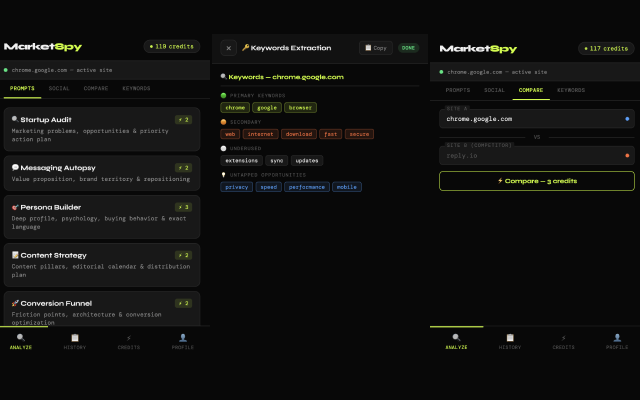Click the 'extensions' underused keyword chip
This screenshot has width=640, height=400.
click(242, 161)
